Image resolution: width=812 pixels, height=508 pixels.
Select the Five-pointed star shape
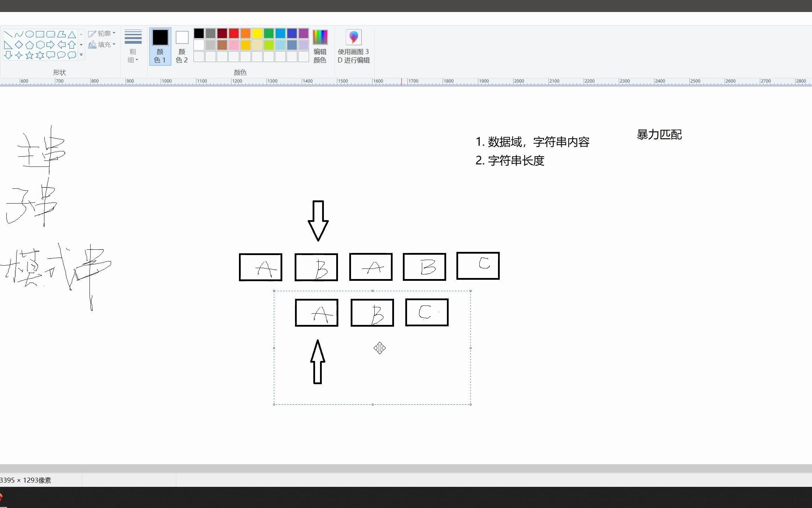(30, 55)
